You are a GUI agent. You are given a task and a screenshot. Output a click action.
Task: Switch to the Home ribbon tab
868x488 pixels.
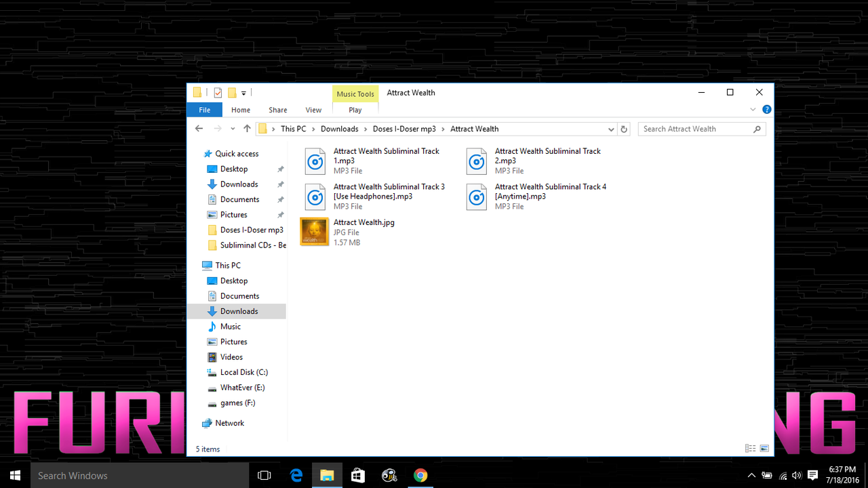point(241,110)
